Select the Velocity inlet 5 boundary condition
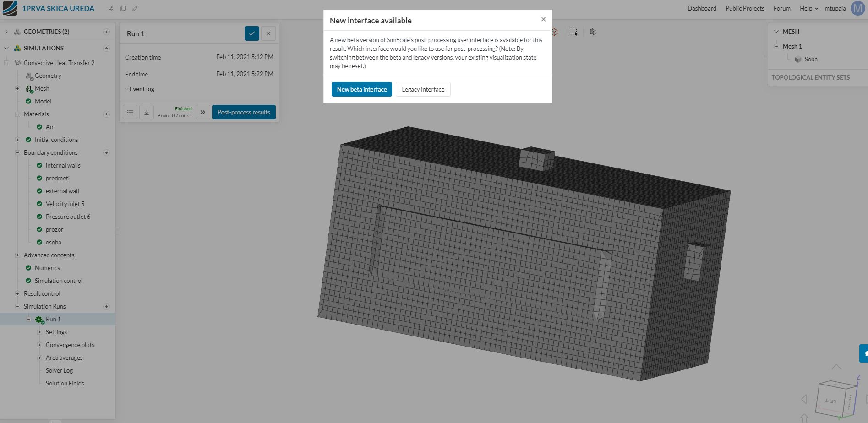Screen dimensions: 868x423 pos(65,204)
